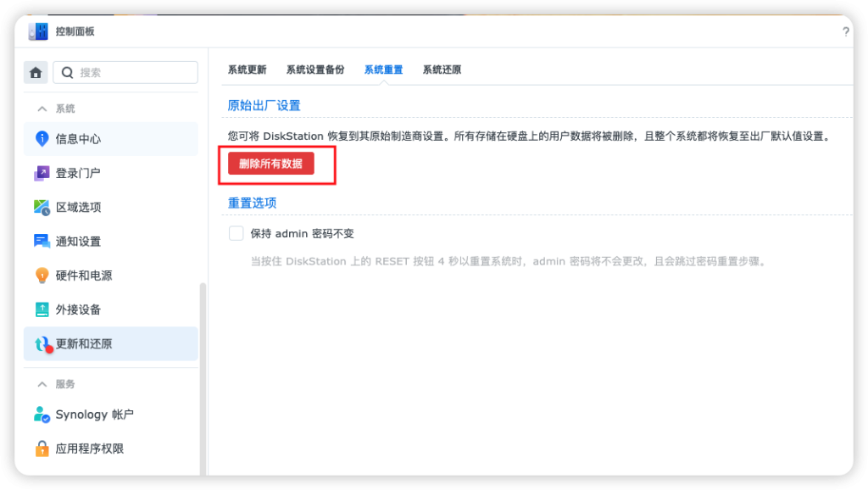Go to Control Panel home icon
868x490 pixels.
click(x=36, y=73)
